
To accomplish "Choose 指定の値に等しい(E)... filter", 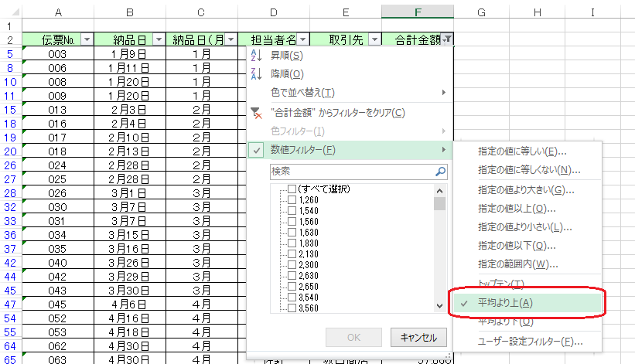I will point(527,151).
